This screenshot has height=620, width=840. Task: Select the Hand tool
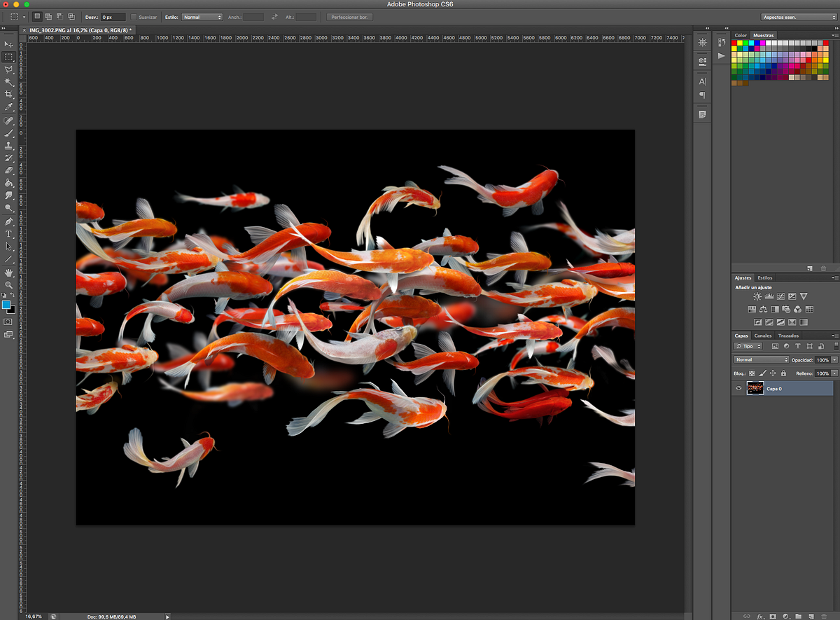pyautogui.click(x=9, y=272)
